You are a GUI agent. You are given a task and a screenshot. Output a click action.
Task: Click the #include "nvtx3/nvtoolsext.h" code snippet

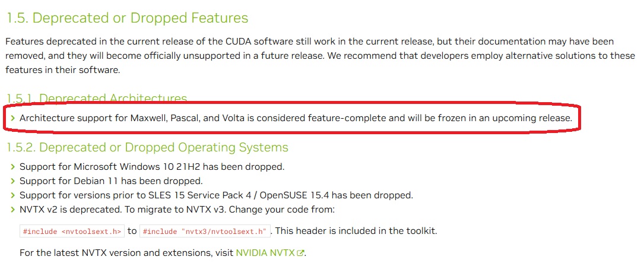(x=205, y=231)
